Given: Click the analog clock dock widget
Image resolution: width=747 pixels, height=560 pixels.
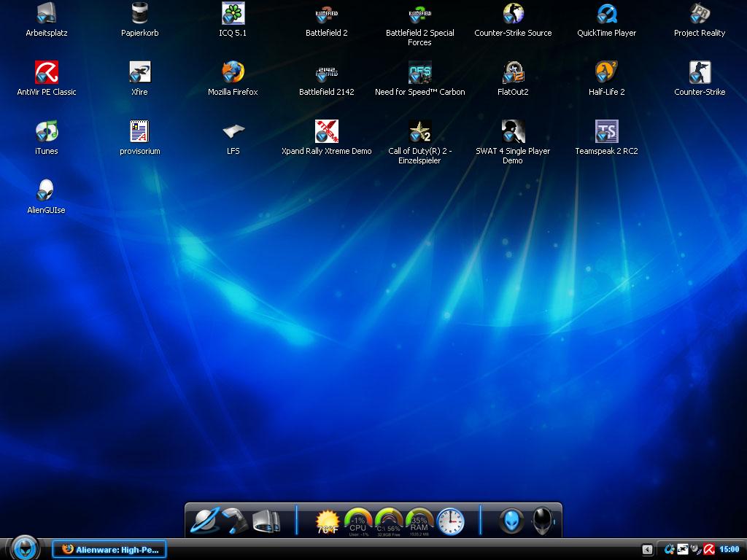Looking at the screenshot, I should click(x=451, y=521).
